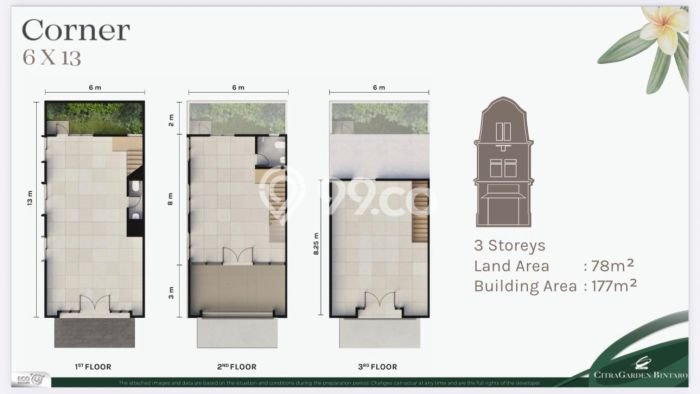Click the 2nd floor plan image

tap(237, 224)
